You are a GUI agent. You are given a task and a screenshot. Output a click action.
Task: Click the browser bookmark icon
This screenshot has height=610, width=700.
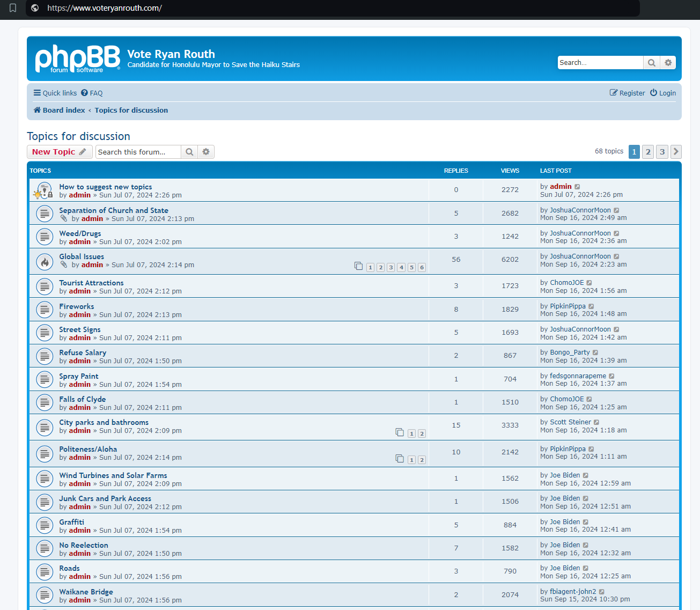pyautogui.click(x=13, y=8)
